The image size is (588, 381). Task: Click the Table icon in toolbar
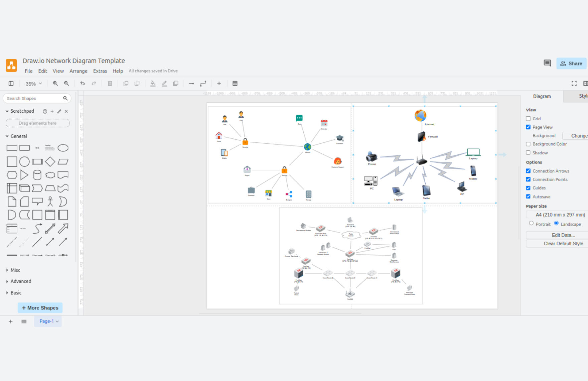(x=235, y=84)
